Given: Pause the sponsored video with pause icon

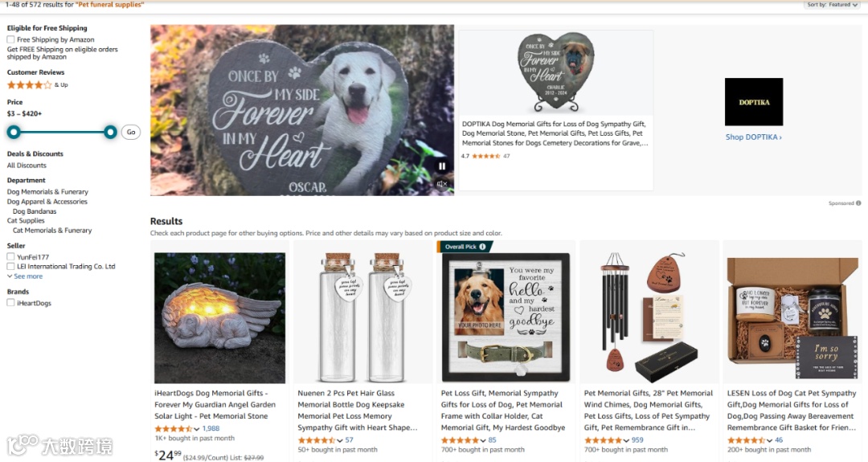Looking at the screenshot, I should [442, 166].
